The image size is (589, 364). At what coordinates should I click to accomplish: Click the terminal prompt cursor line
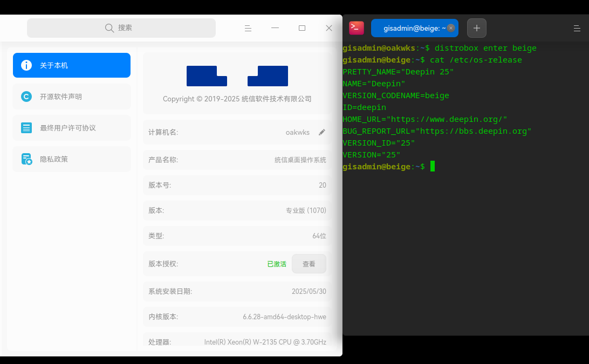[x=388, y=167]
